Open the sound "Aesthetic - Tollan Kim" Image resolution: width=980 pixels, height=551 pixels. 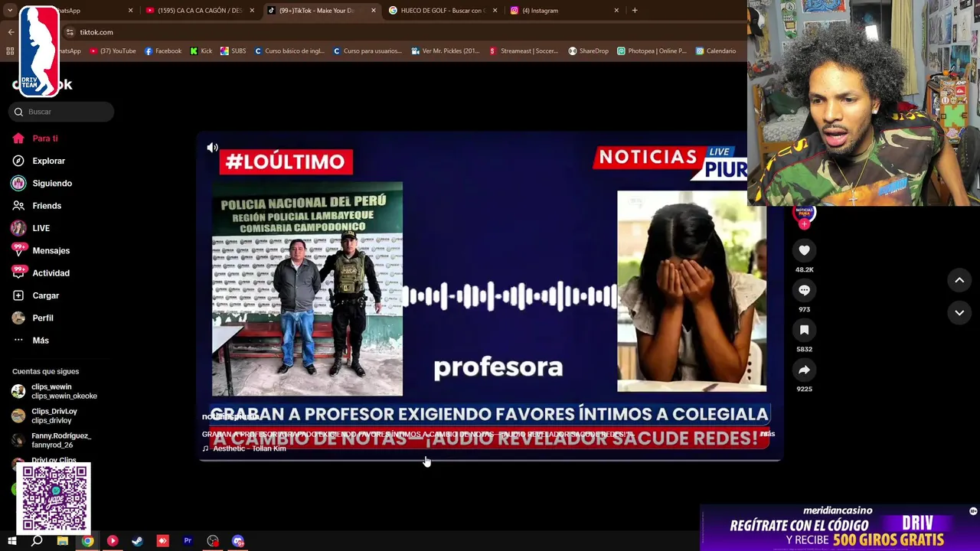pyautogui.click(x=249, y=448)
